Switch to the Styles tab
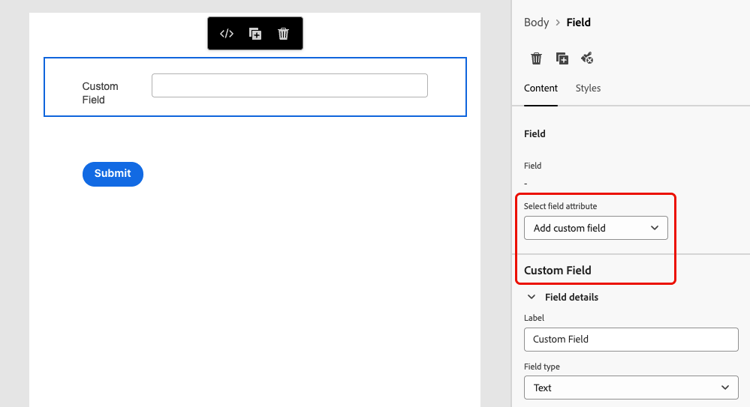The height and width of the screenshot is (407, 750). click(x=588, y=88)
